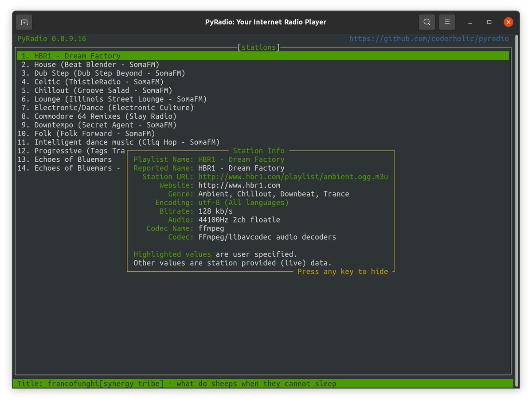Viewport: 532px width, 402px height.
Task: Click the Playlist Name value HBR1 - Dream Factory
Action: click(x=241, y=160)
